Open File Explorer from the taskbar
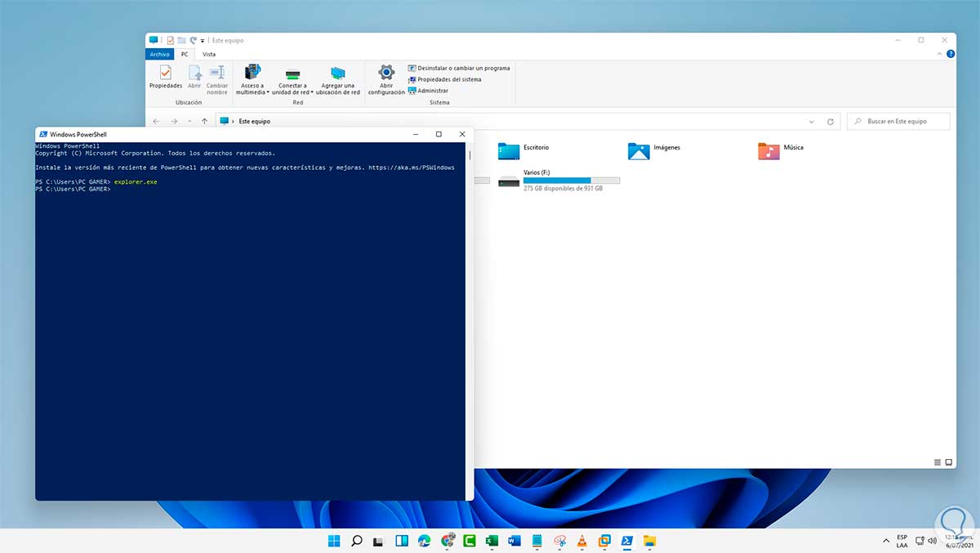980x553 pixels. coord(649,541)
